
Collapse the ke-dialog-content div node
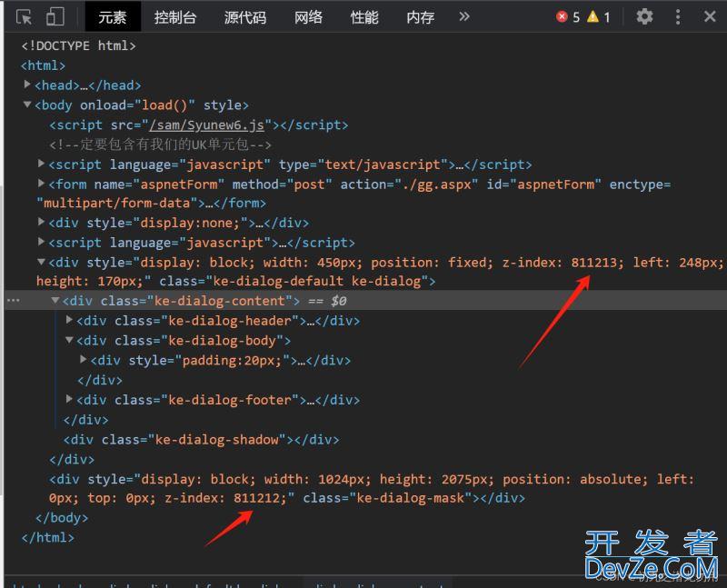(x=55, y=300)
